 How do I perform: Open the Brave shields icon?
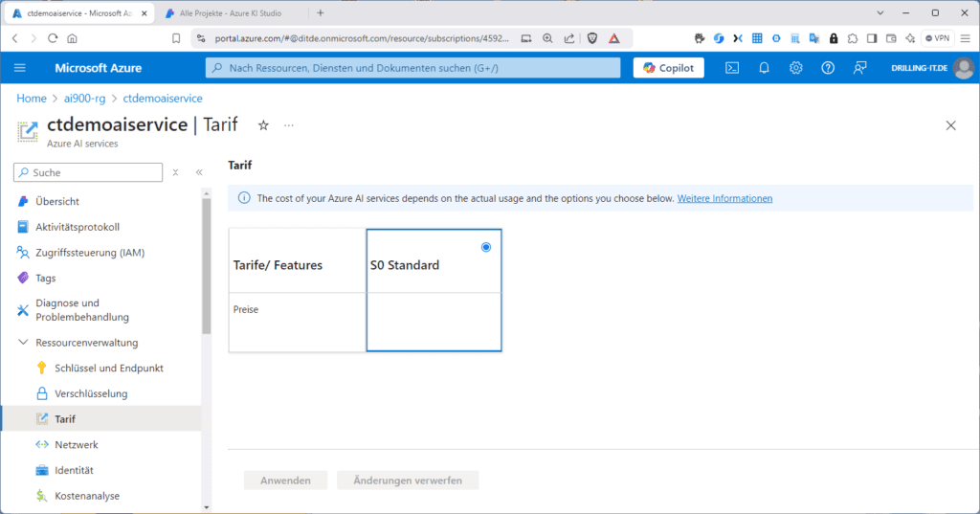(592, 38)
